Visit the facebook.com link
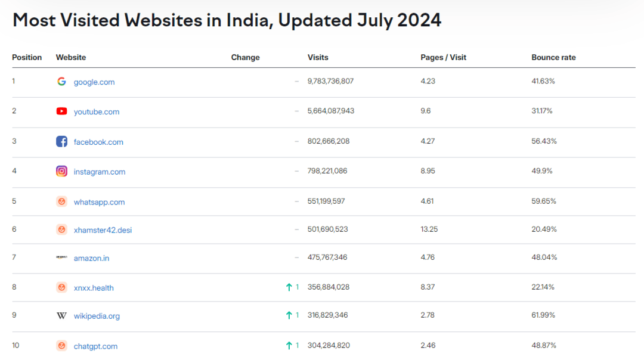644x354 pixels. (x=98, y=142)
